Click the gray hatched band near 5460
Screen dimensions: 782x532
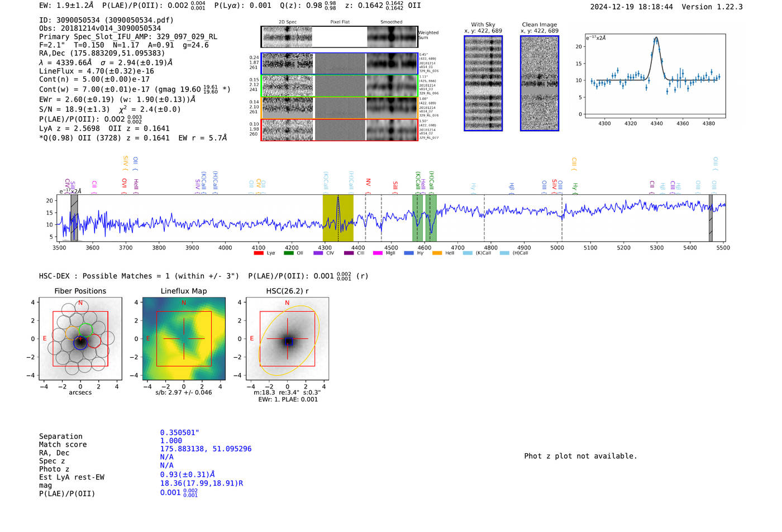(711, 218)
